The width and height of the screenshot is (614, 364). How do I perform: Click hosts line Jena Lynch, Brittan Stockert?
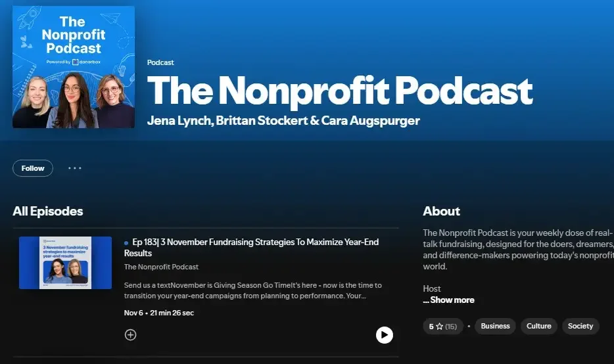pos(283,120)
